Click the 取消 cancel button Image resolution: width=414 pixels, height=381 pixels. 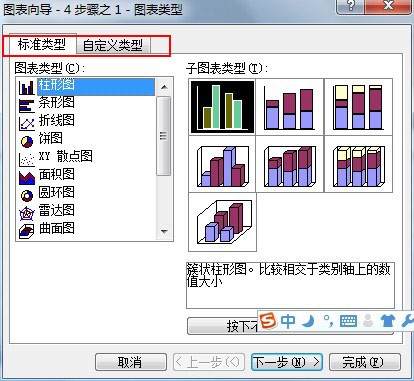131,362
